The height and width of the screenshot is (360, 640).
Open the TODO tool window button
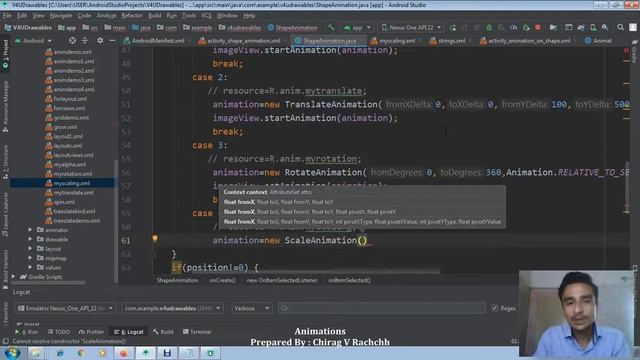pyautogui.click(x=59, y=332)
